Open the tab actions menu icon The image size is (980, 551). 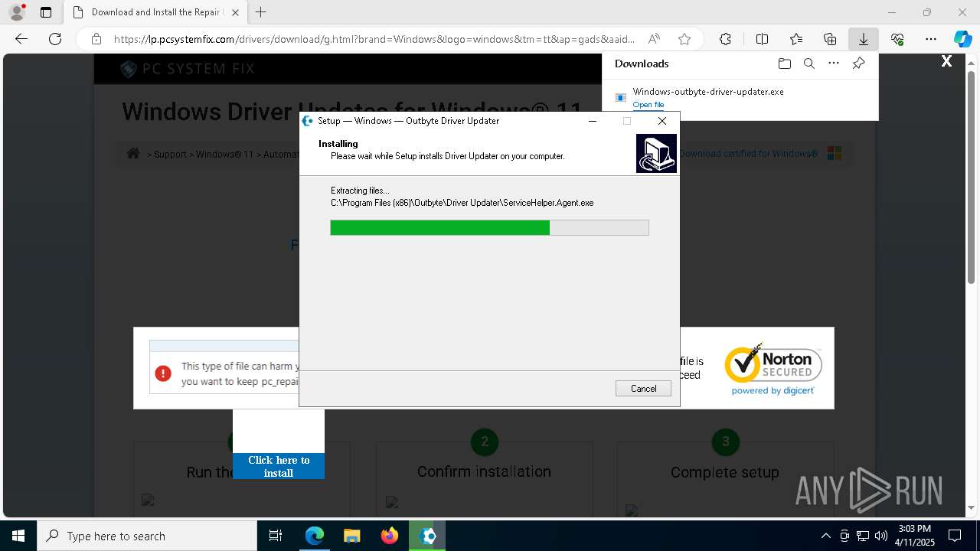[x=46, y=12]
